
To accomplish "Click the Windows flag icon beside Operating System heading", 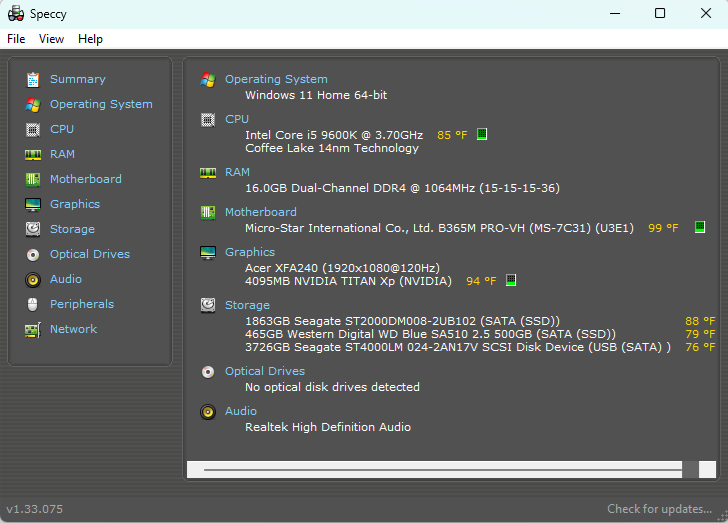I will (208, 80).
